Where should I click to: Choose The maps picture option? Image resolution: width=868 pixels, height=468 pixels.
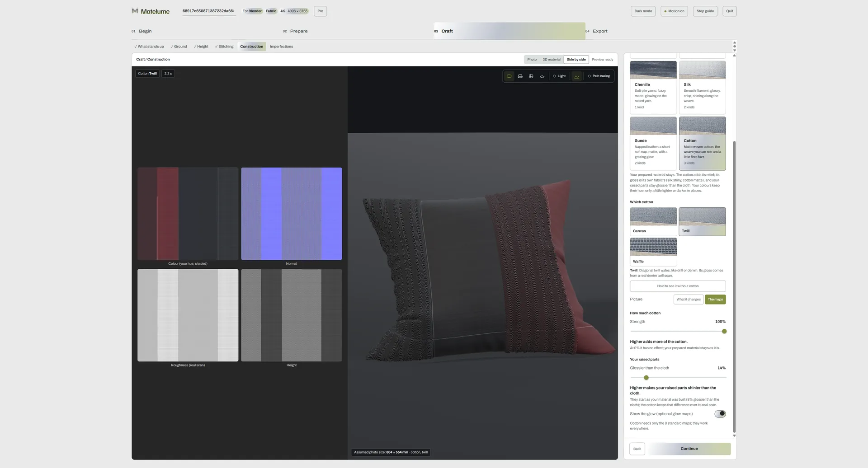pyautogui.click(x=715, y=300)
